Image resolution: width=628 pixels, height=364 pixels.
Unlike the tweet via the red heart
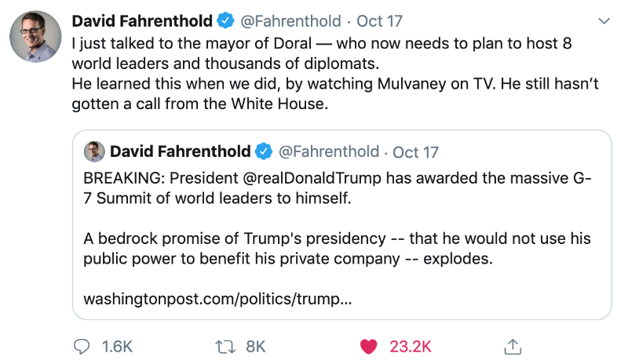point(368,346)
